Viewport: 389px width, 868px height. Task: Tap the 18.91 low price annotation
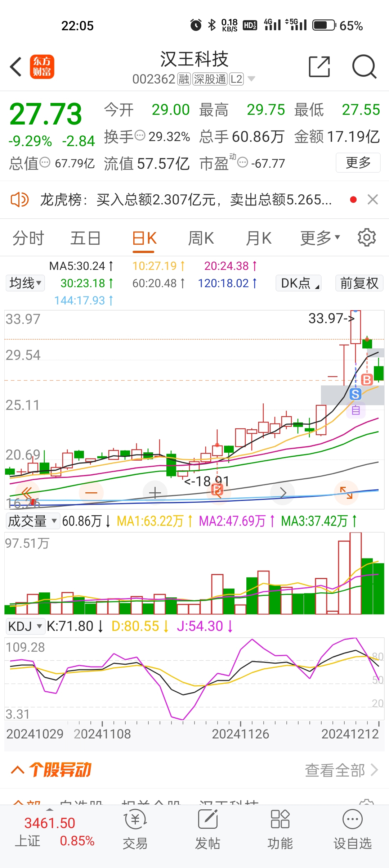[207, 481]
